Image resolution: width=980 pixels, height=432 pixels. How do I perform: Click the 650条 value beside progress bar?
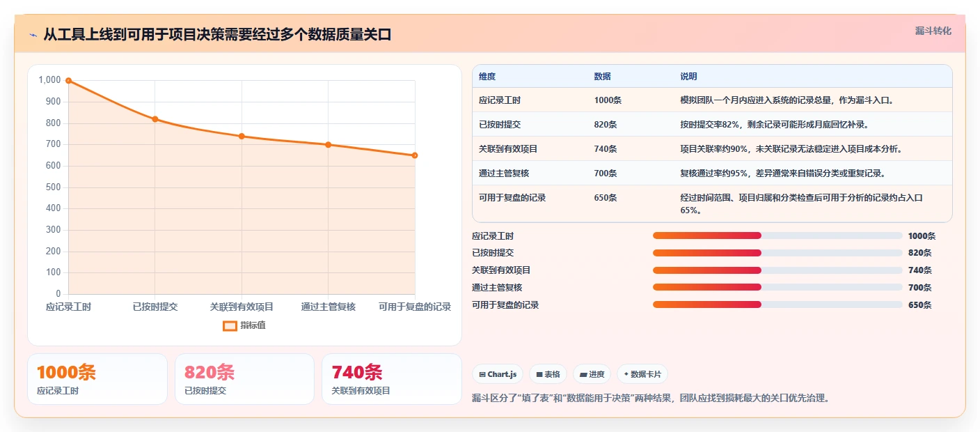(x=920, y=305)
